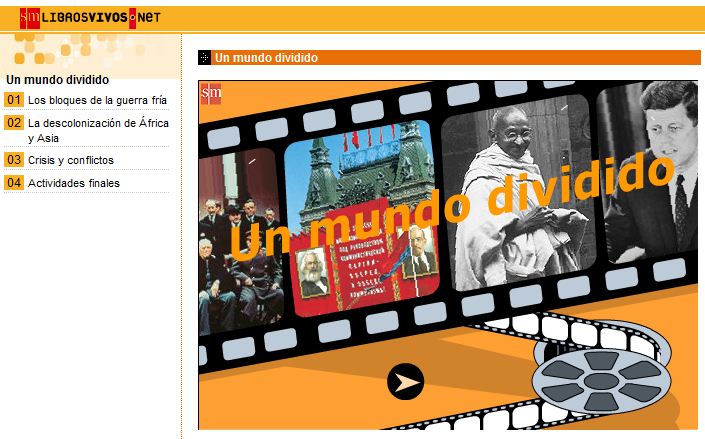
Task: Go to '03 Crisis y conflictos'
Action: click(59, 160)
